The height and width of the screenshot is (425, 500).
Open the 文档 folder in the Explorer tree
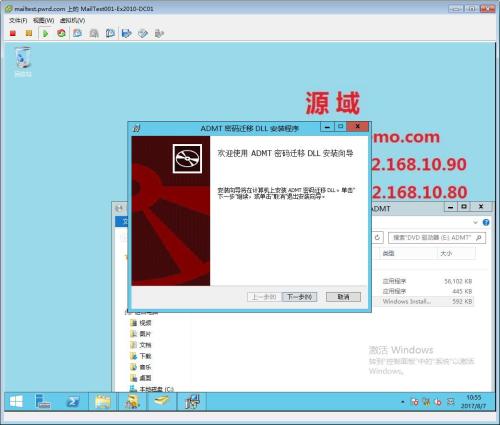pos(141,345)
